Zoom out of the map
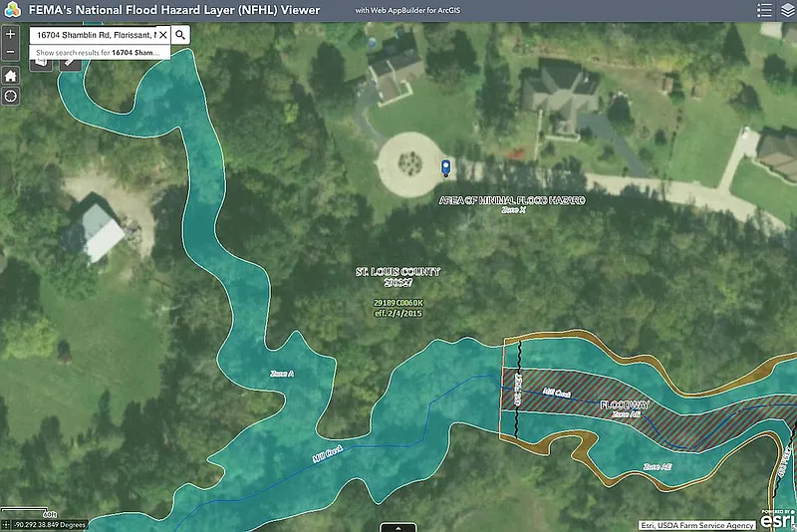Image resolution: width=797 pixels, height=532 pixels. click(10, 52)
